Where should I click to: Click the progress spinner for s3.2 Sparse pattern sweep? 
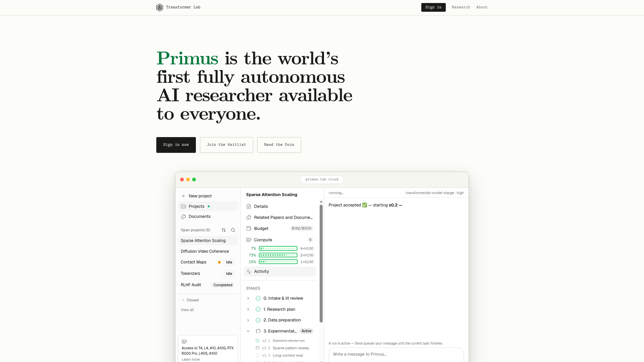tap(258, 348)
